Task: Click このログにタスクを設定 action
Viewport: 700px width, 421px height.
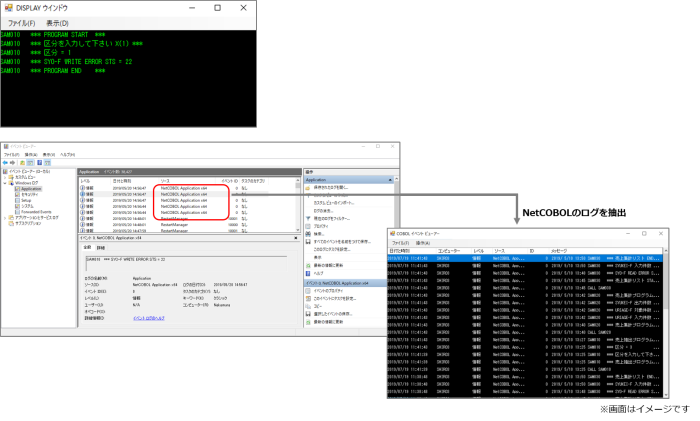Action: (332, 249)
